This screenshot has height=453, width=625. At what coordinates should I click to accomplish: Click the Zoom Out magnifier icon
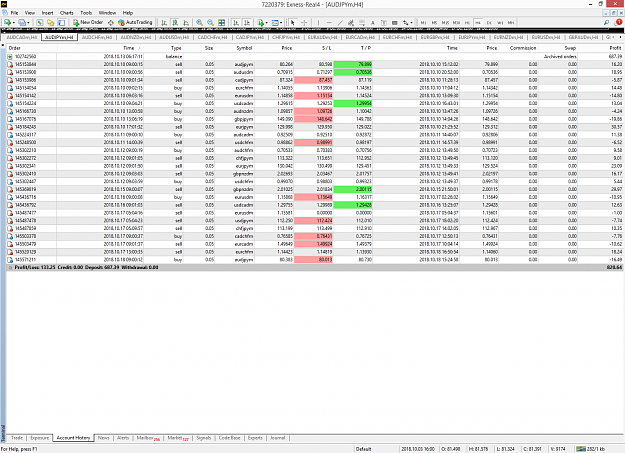click(210, 23)
